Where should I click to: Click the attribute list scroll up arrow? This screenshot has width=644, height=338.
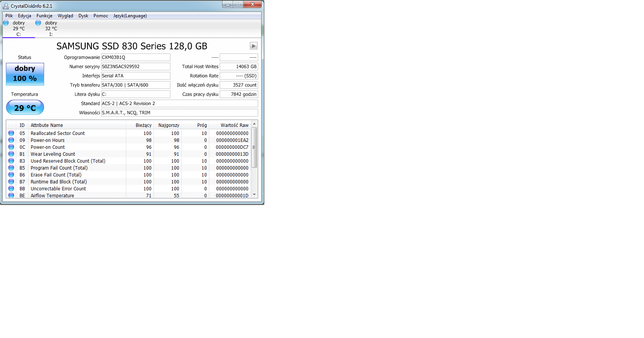(254, 124)
